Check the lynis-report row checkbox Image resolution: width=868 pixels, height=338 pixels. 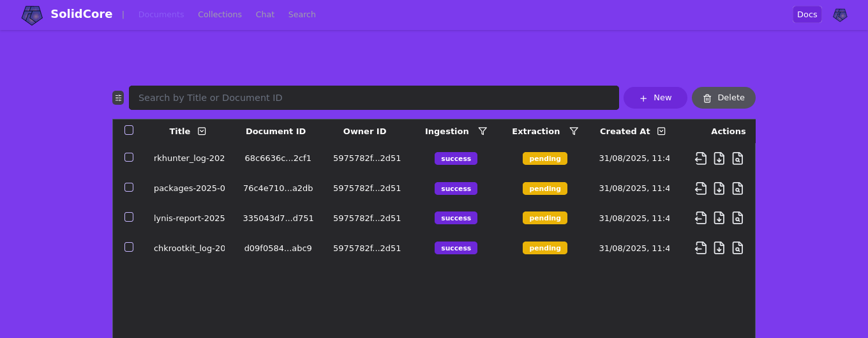(x=129, y=217)
